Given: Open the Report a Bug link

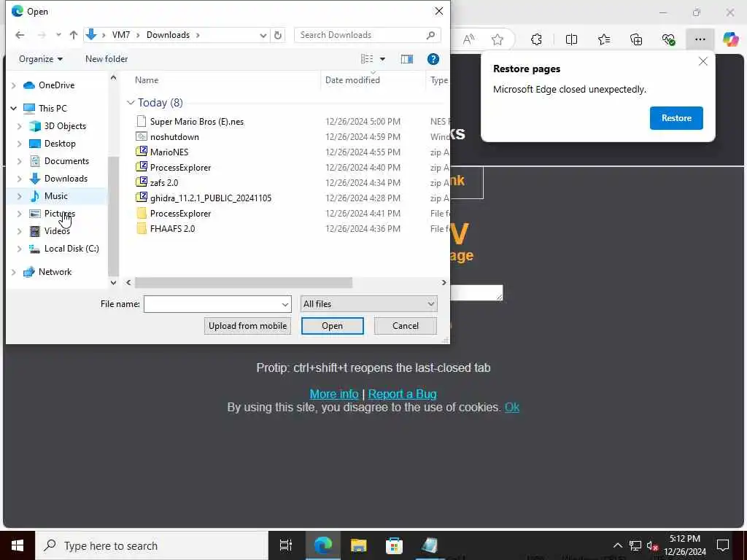Looking at the screenshot, I should (x=402, y=394).
